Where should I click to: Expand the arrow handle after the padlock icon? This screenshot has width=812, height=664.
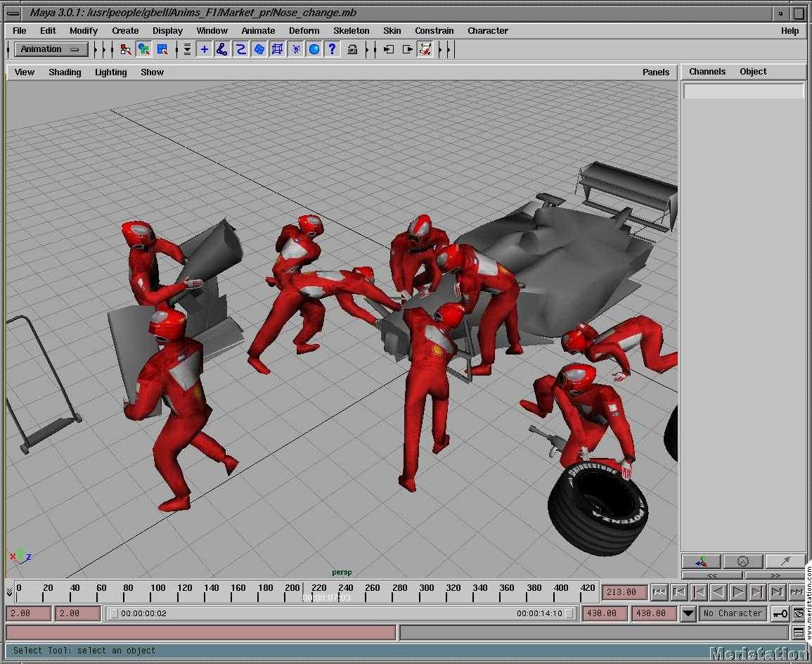tap(367, 50)
